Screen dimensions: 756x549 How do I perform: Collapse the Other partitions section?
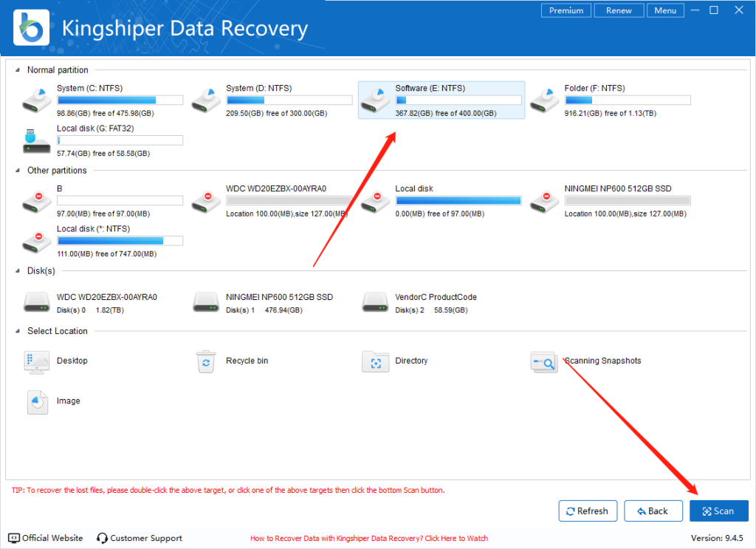[18, 170]
